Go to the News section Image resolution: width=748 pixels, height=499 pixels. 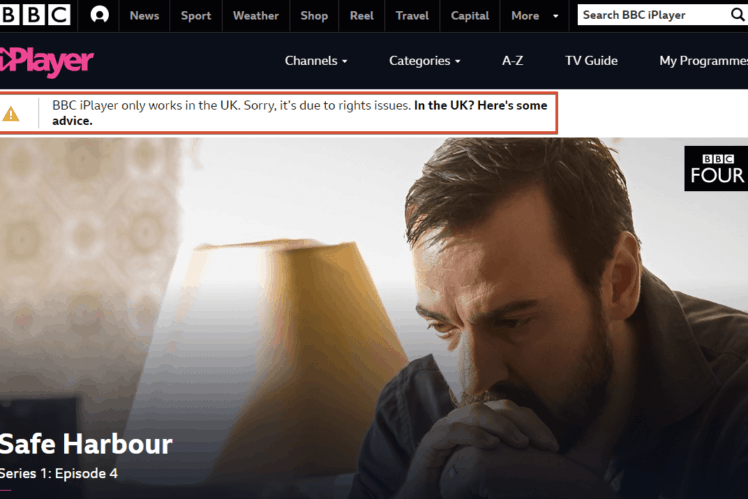click(x=144, y=16)
